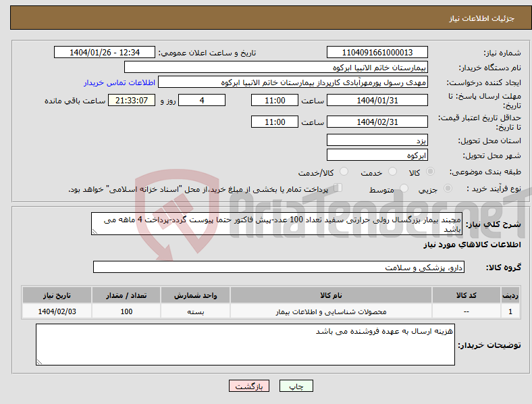Click the announcement date field 1404/01/26 - 12:34

coord(105,52)
